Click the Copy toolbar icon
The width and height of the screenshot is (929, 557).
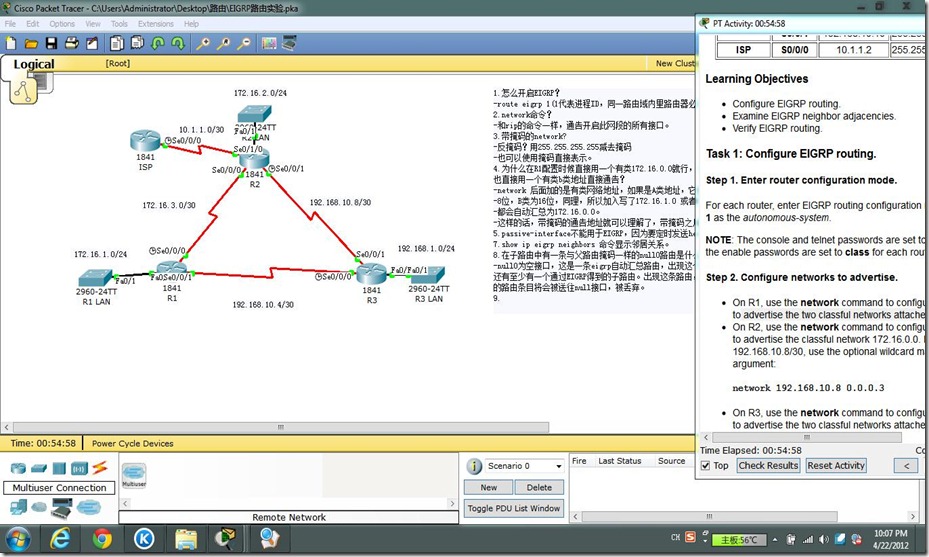point(117,43)
